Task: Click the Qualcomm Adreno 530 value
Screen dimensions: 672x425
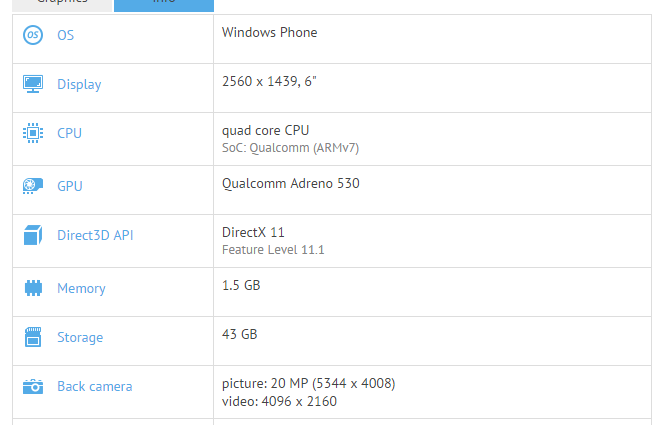Action: click(290, 183)
